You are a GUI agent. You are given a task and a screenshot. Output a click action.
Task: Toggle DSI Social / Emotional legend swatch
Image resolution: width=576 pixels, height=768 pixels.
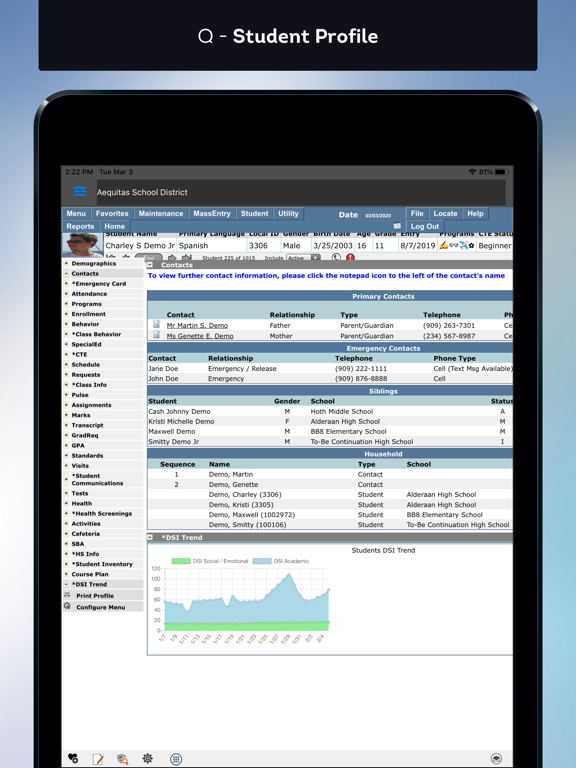pos(181,561)
